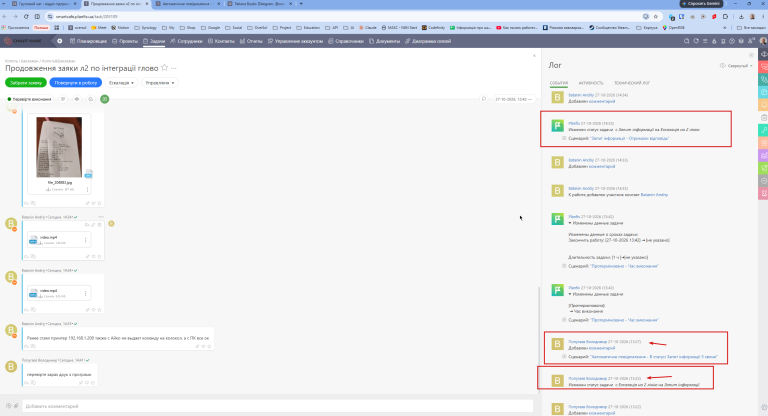
Task: Switch to the Tatiana Telegram browser tab
Action: pyautogui.click(x=260, y=4)
